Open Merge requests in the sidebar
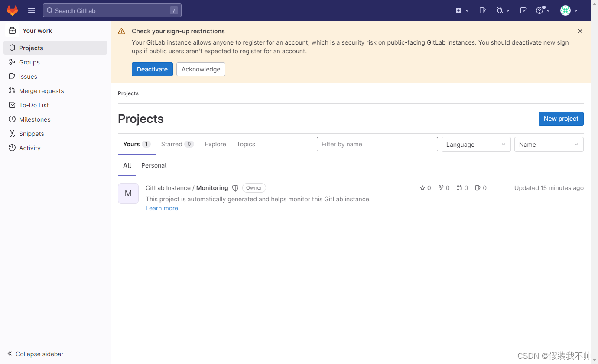This screenshot has width=598, height=364. point(55,91)
